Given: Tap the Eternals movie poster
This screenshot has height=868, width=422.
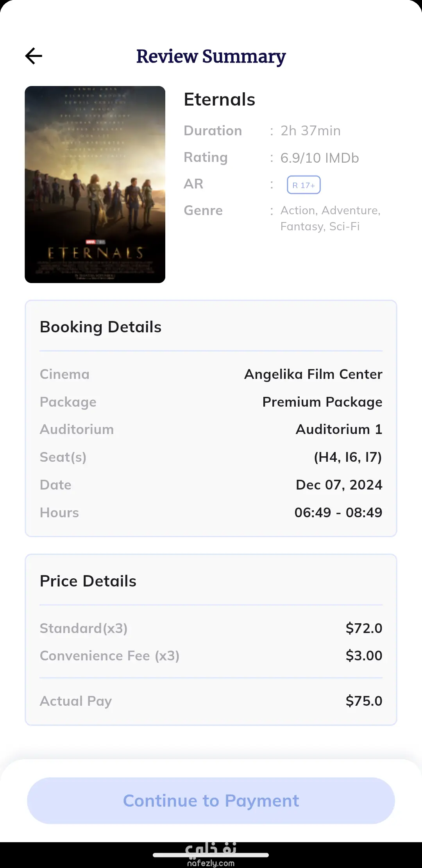Looking at the screenshot, I should point(95,184).
